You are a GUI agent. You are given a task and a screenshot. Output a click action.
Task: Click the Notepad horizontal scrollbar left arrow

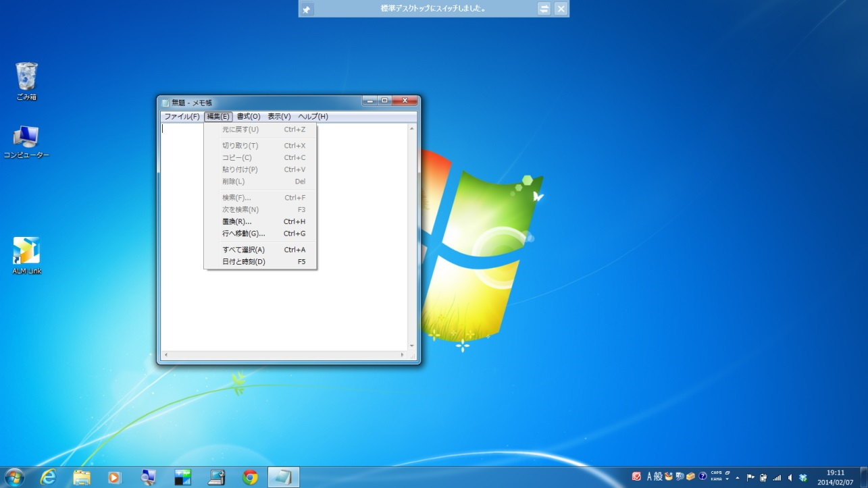(165, 355)
